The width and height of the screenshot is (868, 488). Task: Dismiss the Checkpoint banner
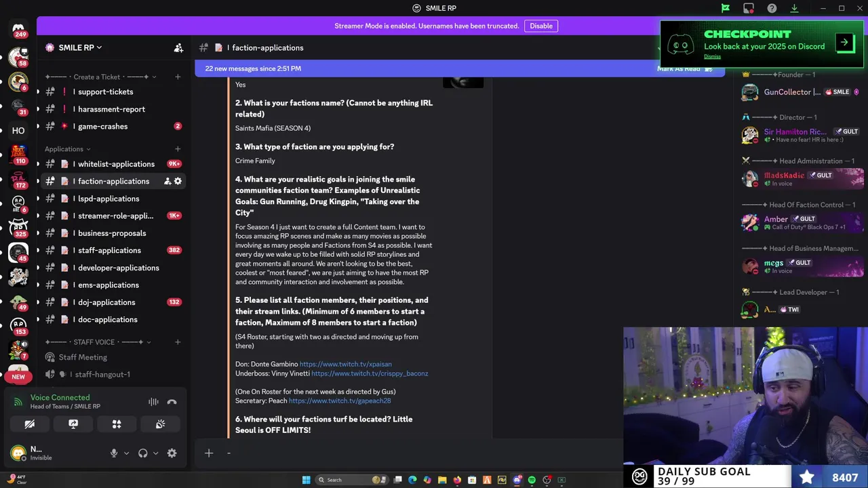(x=712, y=57)
